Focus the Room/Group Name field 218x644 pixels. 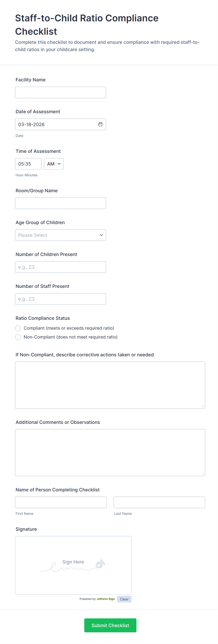pyautogui.click(x=60, y=203)
